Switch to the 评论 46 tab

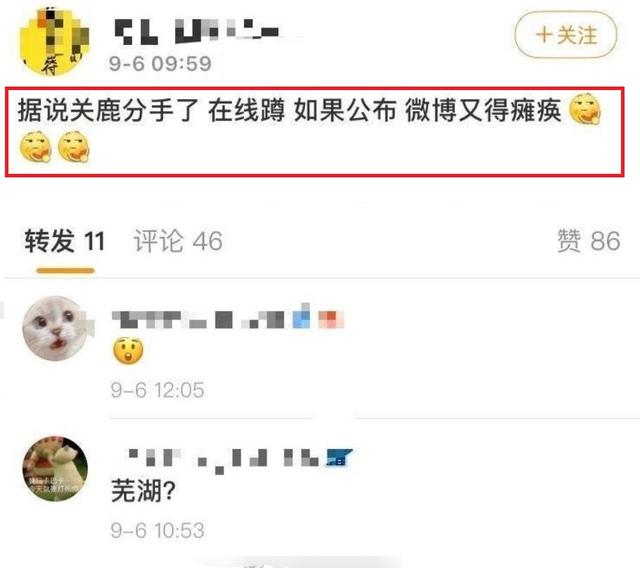(x=178, y=241)
